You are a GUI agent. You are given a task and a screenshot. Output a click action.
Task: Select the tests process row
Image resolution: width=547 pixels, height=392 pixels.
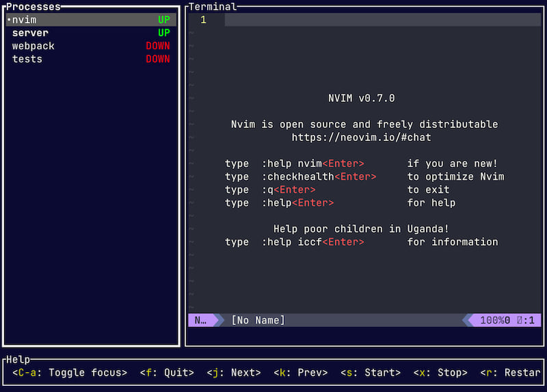click(92, 59)
